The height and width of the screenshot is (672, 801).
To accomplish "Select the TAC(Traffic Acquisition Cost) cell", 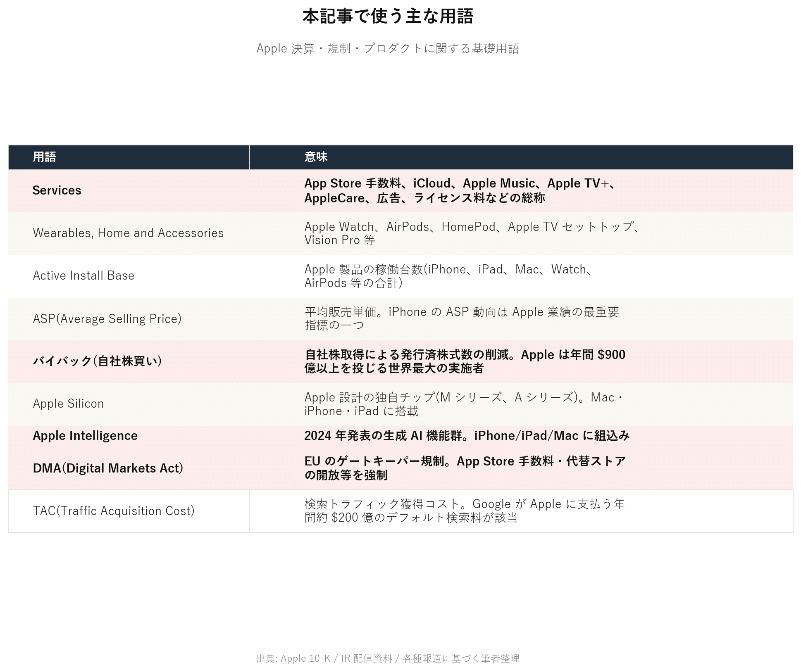I will click(x=129, y=511).
